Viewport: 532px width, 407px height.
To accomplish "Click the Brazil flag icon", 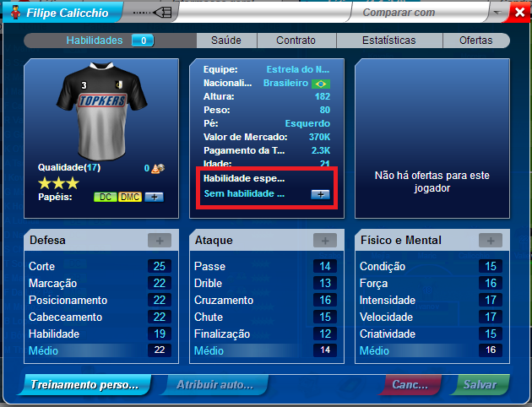I will click(x=321, y=84).
